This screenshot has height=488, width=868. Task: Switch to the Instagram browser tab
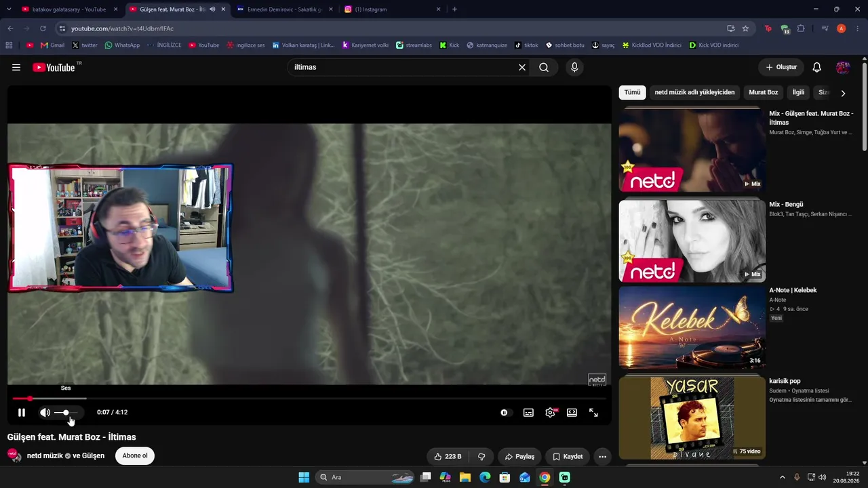(391, 9)
